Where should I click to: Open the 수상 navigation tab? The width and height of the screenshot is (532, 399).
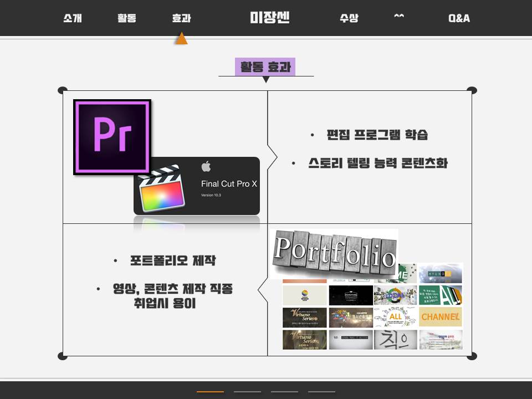[349, 18]
